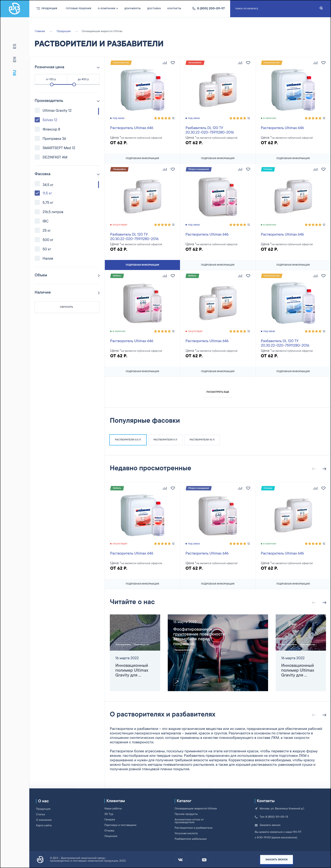Favorite the Гигиена product in the catalog grid
The image size is (331, 868).
[324, 169]
